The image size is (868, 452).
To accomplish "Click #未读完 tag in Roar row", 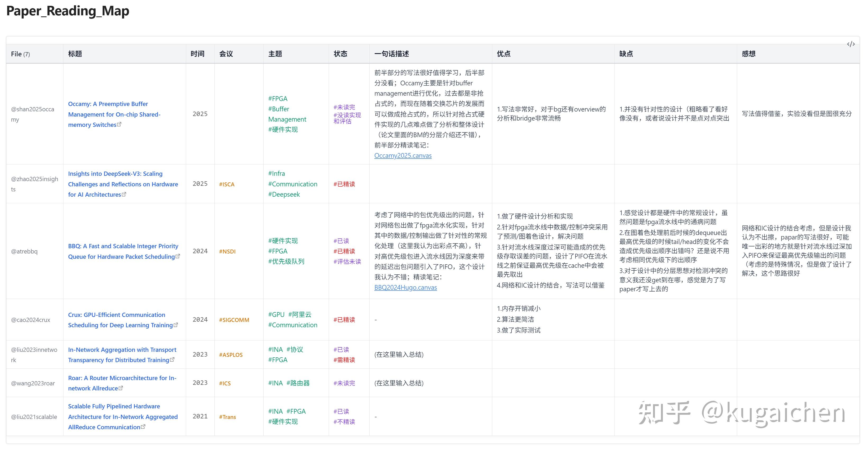I will (x=344, y=383).
